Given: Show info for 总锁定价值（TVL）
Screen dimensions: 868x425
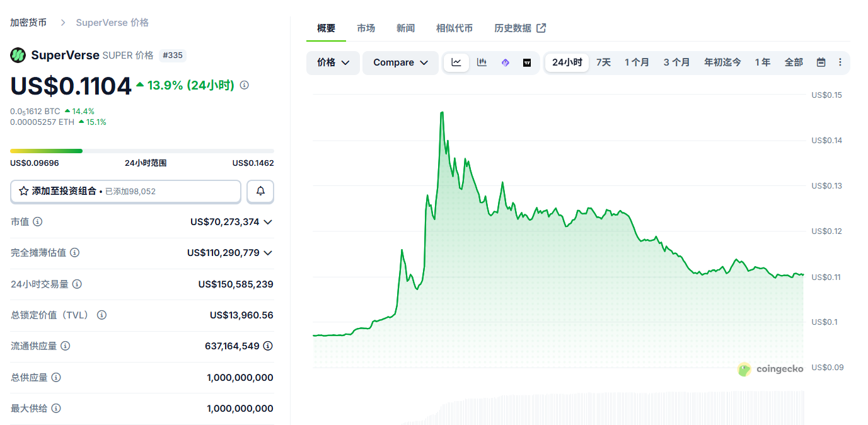Looking at the screenshot, I should pyautogui.click(x=101, y=315).
